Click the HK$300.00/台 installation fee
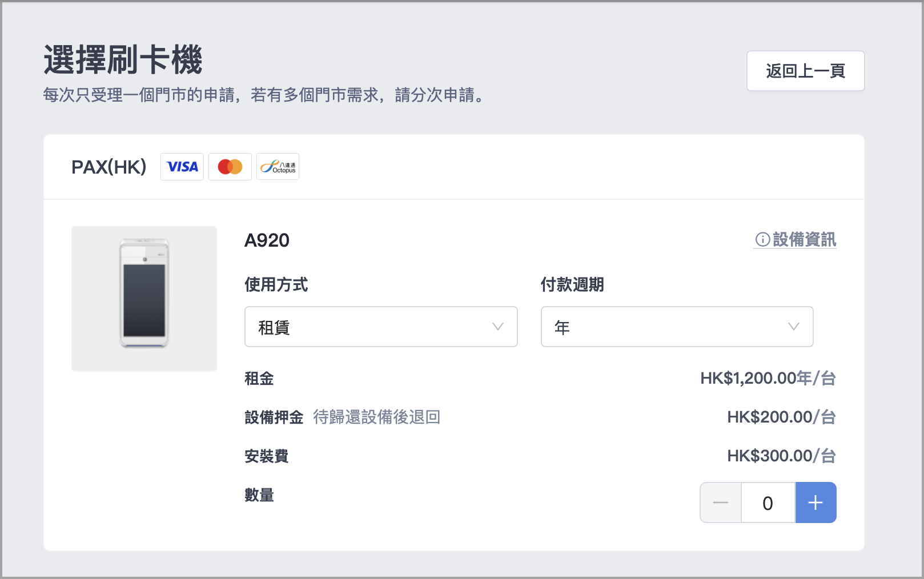This screenshot has width=924, height=579. [781, 456]
